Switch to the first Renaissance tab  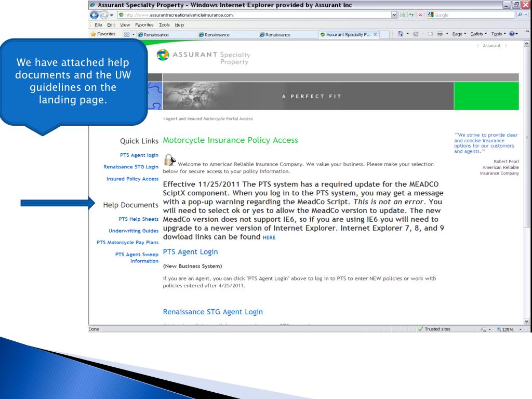click(x=166, y=35)
